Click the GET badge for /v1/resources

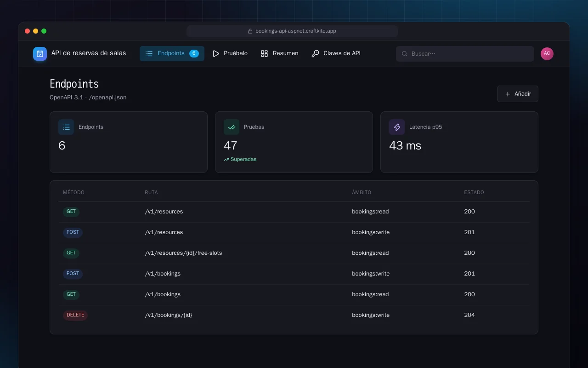coord(71,212)
